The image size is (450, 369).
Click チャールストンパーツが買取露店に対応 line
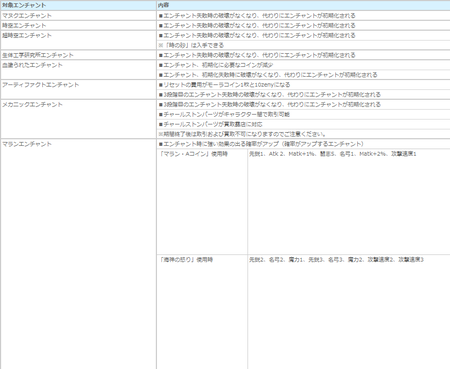[211, 124]
